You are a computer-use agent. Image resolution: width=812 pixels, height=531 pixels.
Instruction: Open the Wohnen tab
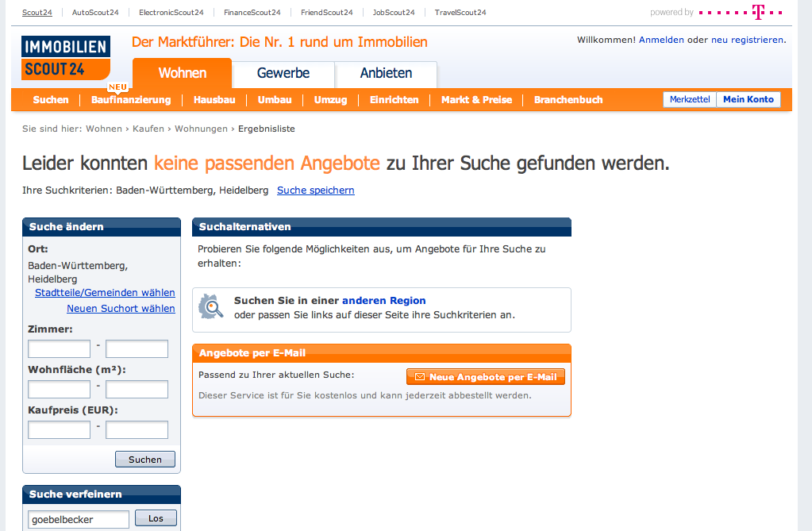coord(183,73)
